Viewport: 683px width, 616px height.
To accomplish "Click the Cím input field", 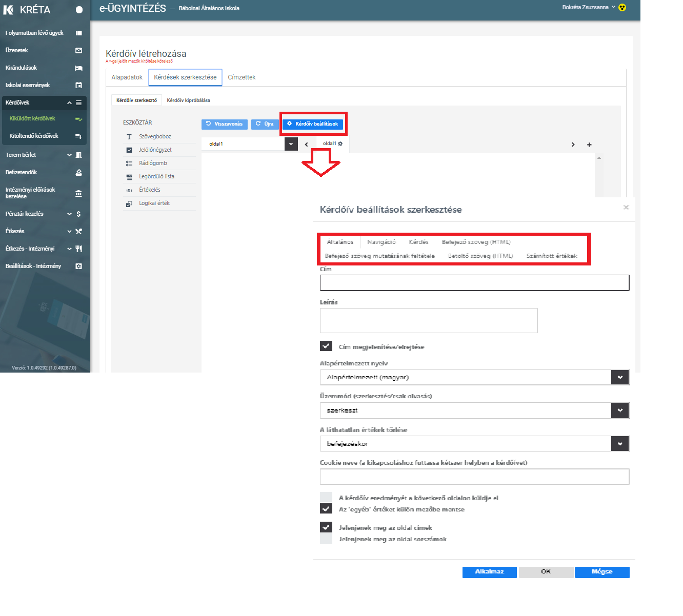I will (474, 283).
